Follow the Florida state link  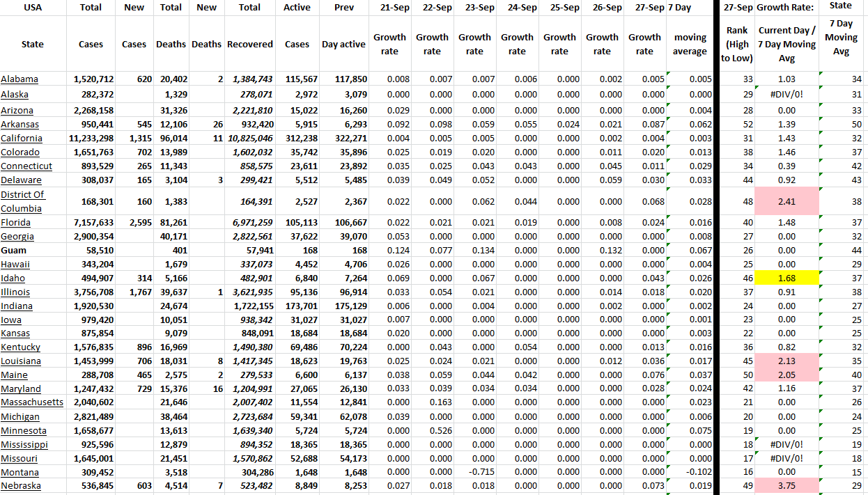tap(16, 223)
